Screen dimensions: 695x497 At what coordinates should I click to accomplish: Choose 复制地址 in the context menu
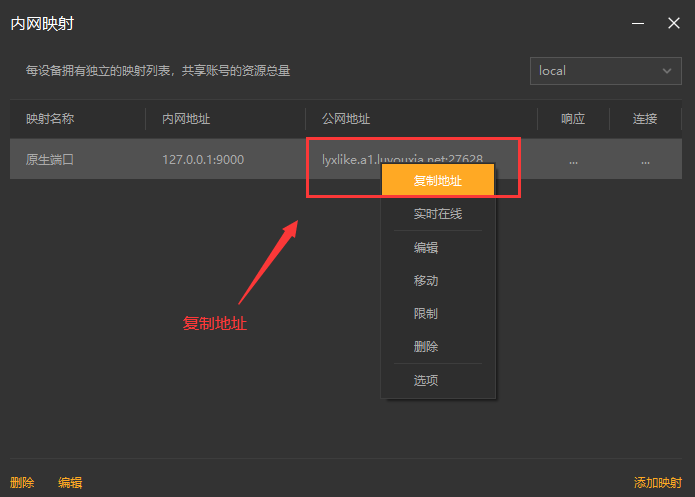pos(438,180)
